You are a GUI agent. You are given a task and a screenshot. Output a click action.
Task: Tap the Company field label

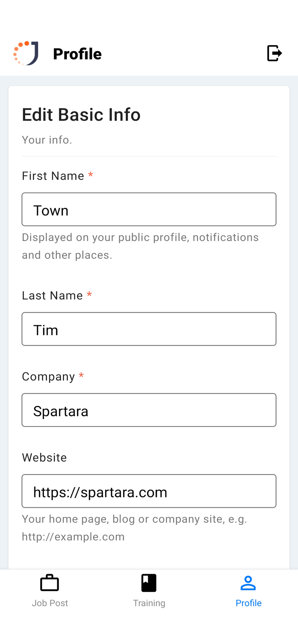48,376
